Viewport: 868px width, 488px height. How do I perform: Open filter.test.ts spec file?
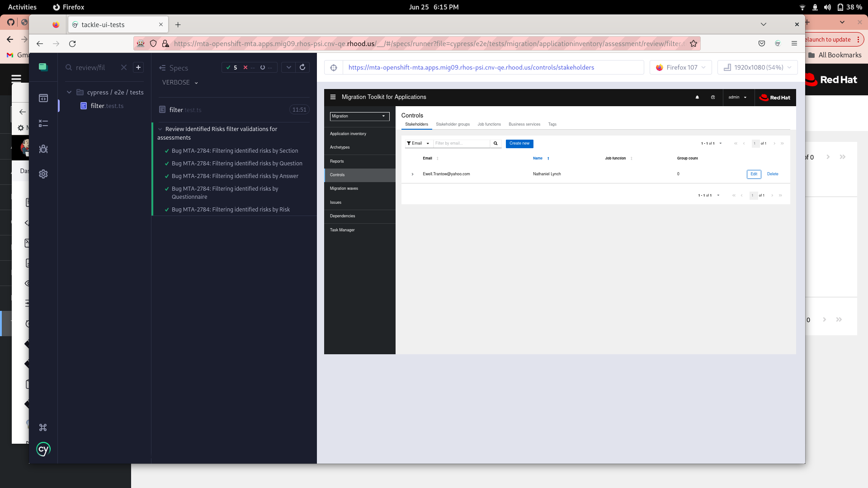[107, 106]
